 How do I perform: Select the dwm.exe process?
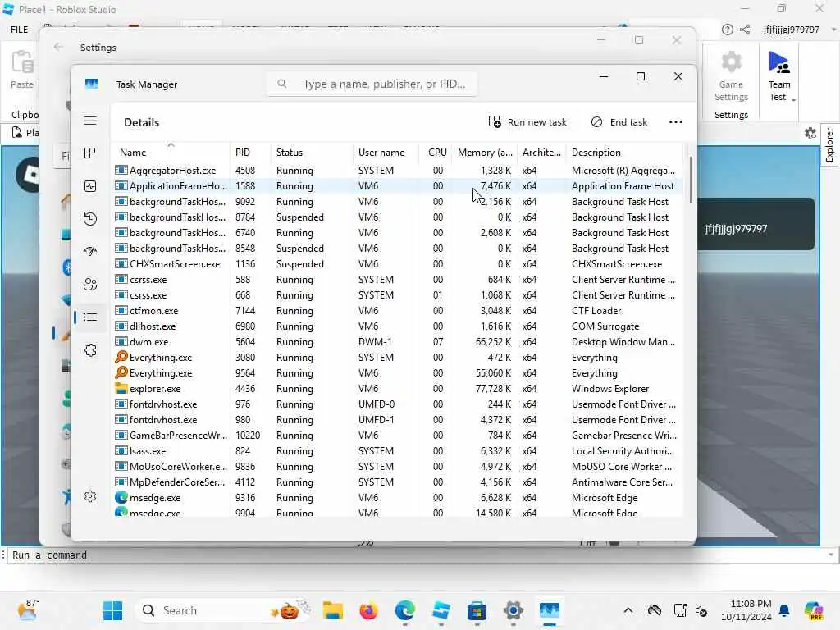tap(398, 342)
